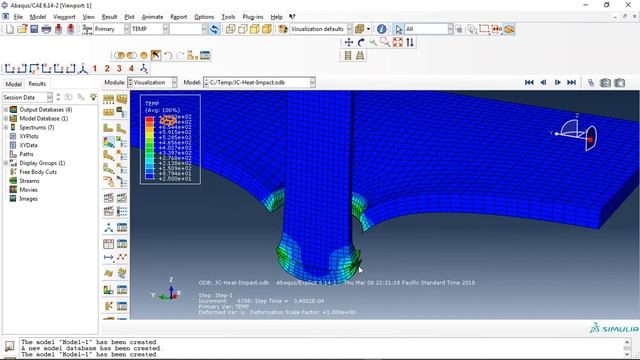Screen dimensions: 640x360
Task: Click the blue bottom swatch in legend
Action: coord(150,176)
